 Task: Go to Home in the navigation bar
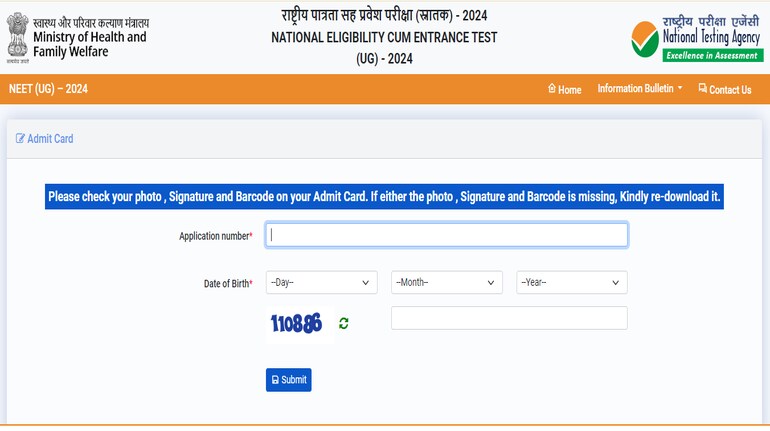[565, 89]
